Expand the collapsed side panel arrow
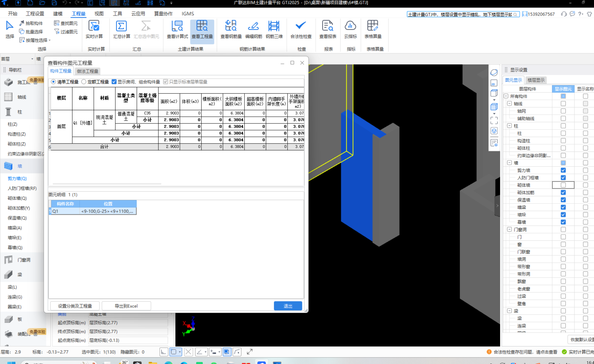Screen dimensions: 594x364 click(x=497, y=206)
